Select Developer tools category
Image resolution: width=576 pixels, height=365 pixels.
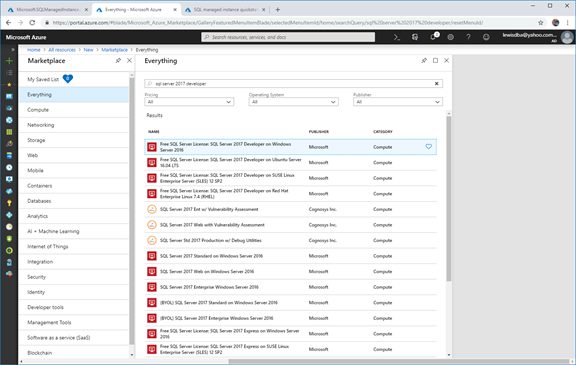coord(73,307)
